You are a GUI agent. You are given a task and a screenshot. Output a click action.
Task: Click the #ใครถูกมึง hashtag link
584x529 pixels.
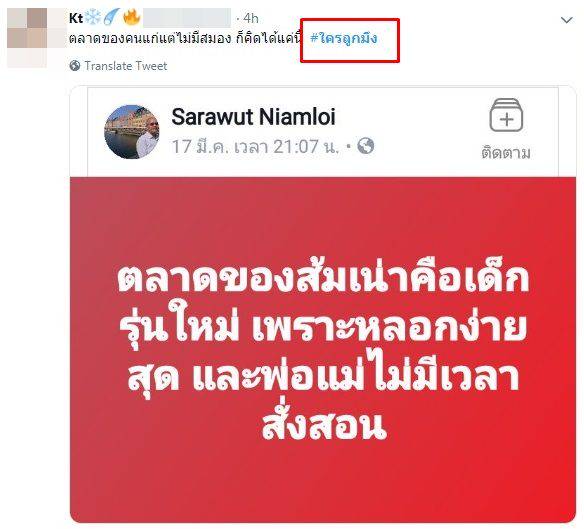point(343,38)
